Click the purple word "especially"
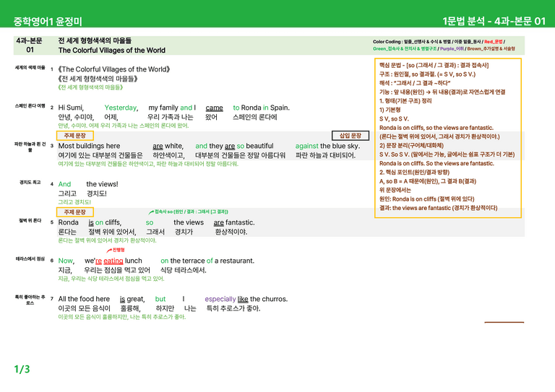Image resolution: width=555 pixels, height=392 pixels. tap(220, 299)
